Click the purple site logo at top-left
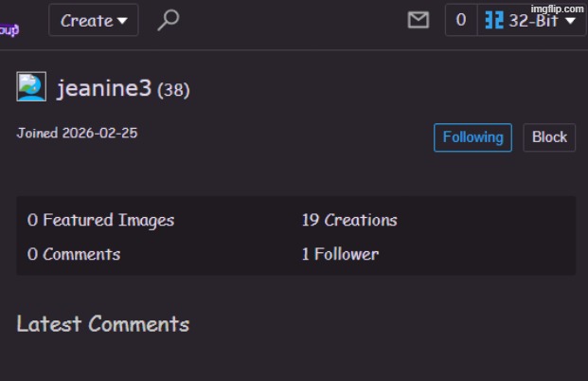Viewport: 588px width, 381px height. tap(9, 28)
